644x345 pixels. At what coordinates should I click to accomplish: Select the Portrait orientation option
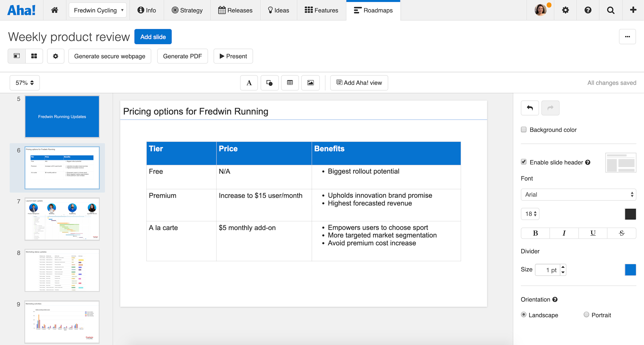click(586, 315)
